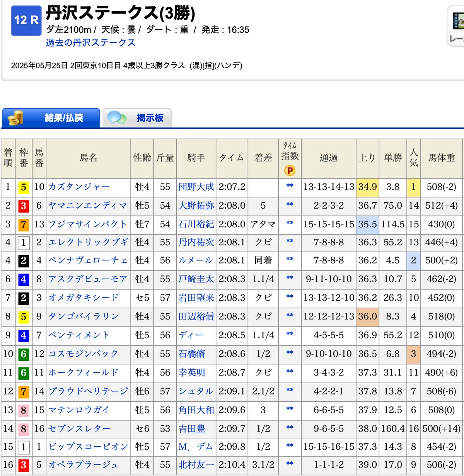Open horse ヤマニンエンディマ page
Screen dimensions: 464x476
88,206
